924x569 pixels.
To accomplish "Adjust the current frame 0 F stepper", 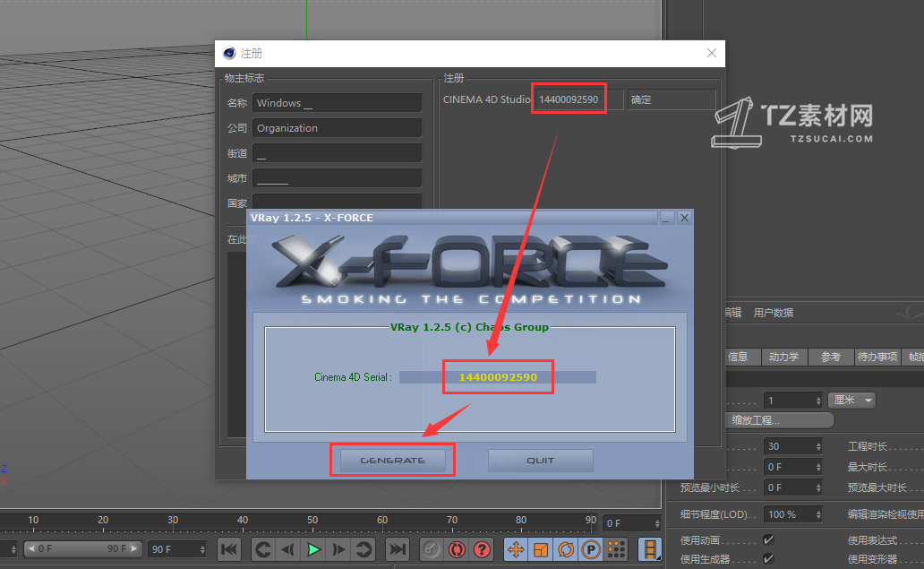I will (657, 523).
